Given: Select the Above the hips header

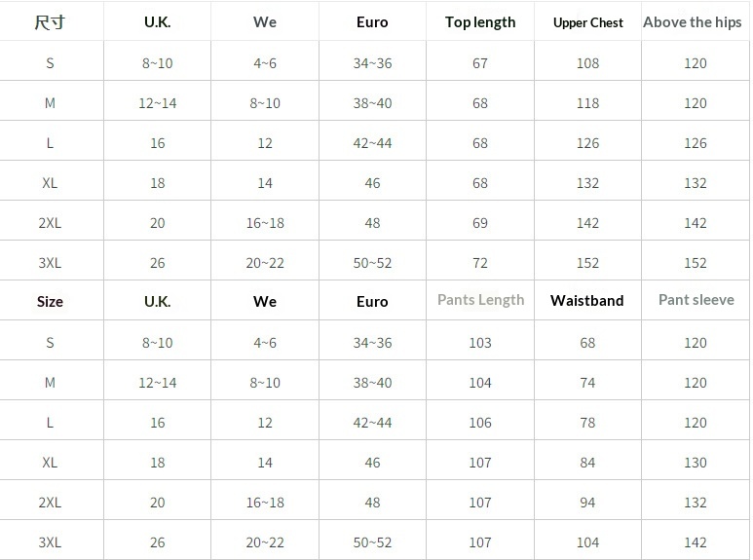Looking at the screenshot, I should coord(693,22).
